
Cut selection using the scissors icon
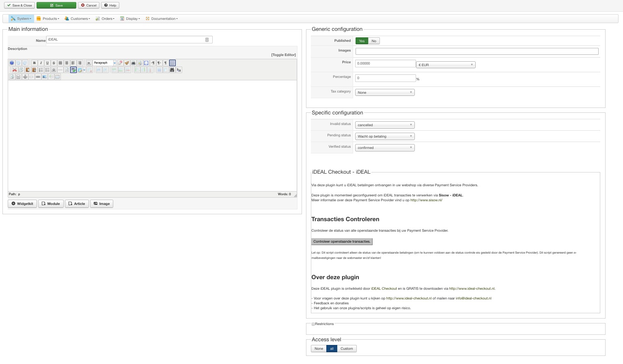15,70
